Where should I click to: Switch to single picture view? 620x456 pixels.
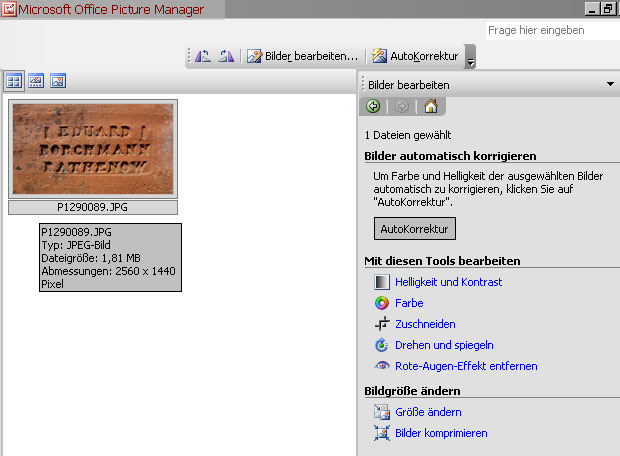click(x=58, y=81)
